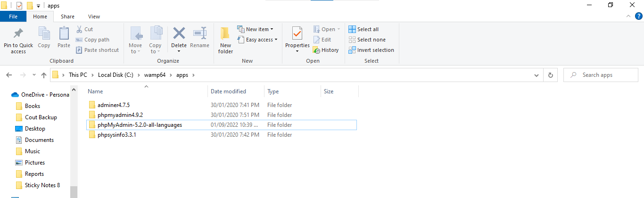
Task: Expand the address bar history dropdown
Action: tap(537, 75)
